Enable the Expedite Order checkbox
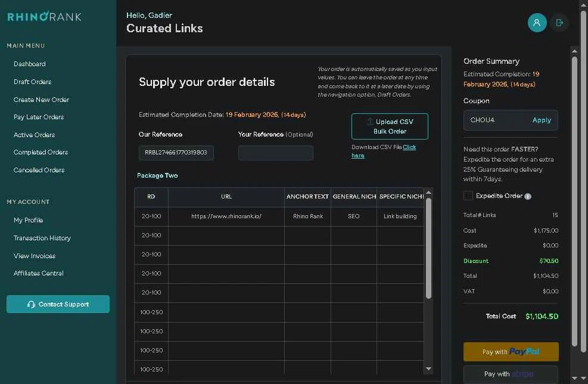Image resolution: width=588 pixels, height=384 pixels. pos(468,196)
